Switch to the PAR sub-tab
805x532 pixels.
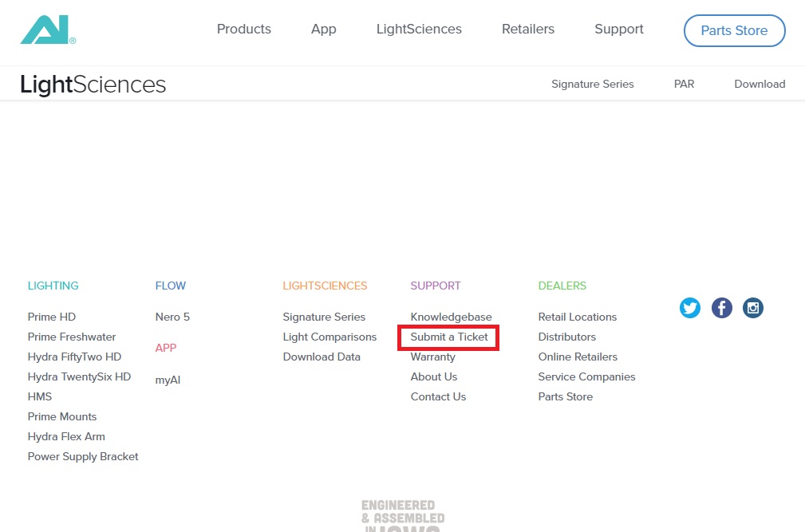(684, 84)
